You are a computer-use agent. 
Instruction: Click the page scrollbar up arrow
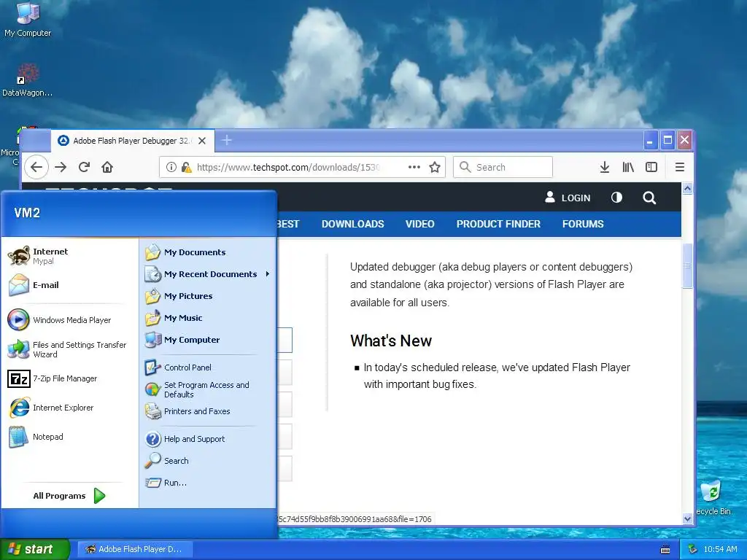pyautogui.click(x=687, y=189)
